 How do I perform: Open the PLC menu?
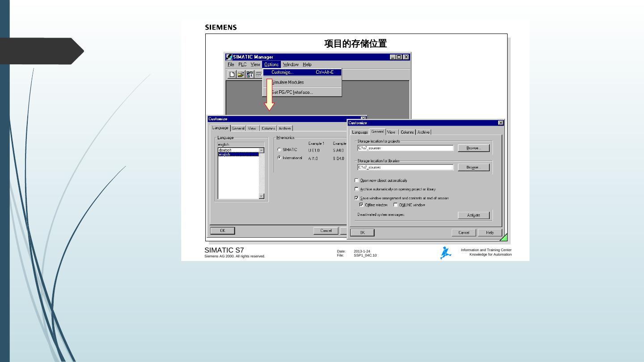pos(242,64)
